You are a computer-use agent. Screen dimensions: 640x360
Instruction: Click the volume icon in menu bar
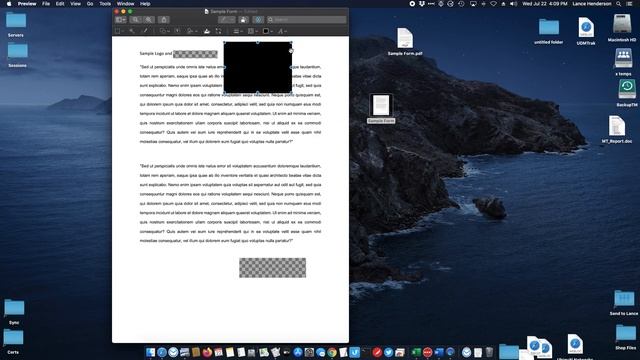pyautogui.click(x=513, y=4)
